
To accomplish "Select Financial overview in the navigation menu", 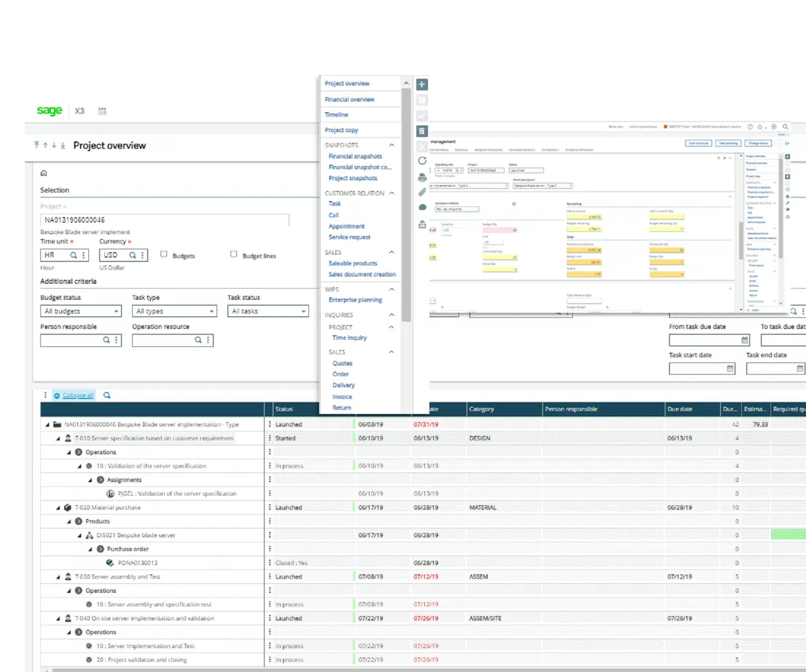I will pyautogui.click(x=349, y=99).
